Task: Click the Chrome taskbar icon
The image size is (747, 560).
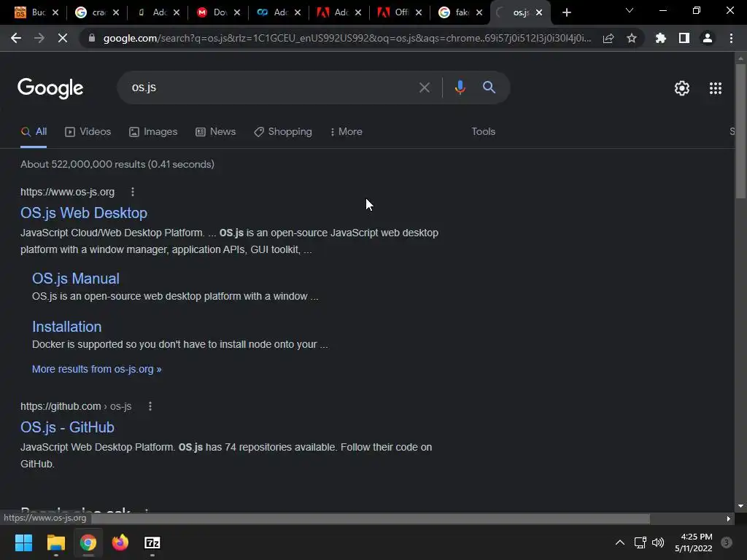Action: pos(88,542)
